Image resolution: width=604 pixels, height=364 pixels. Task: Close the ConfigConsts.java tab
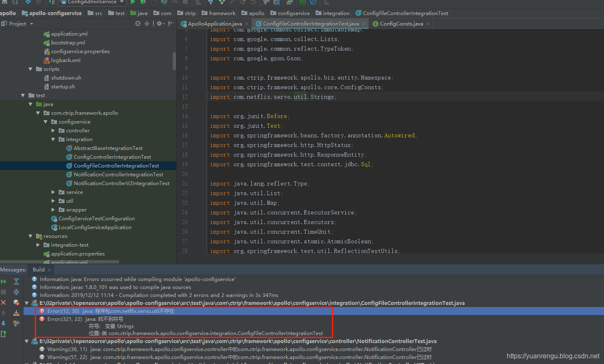coord(428,24)
